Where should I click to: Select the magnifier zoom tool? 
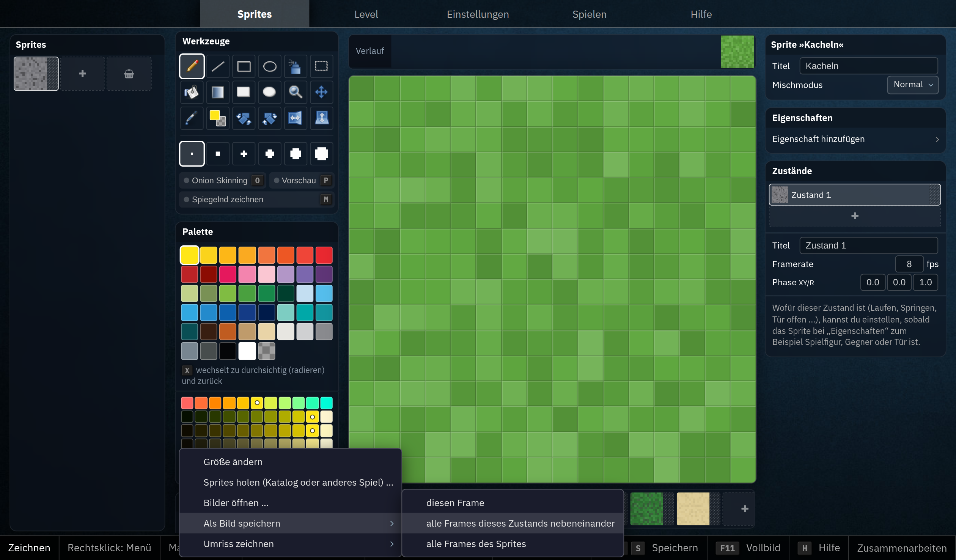(295, 92)
